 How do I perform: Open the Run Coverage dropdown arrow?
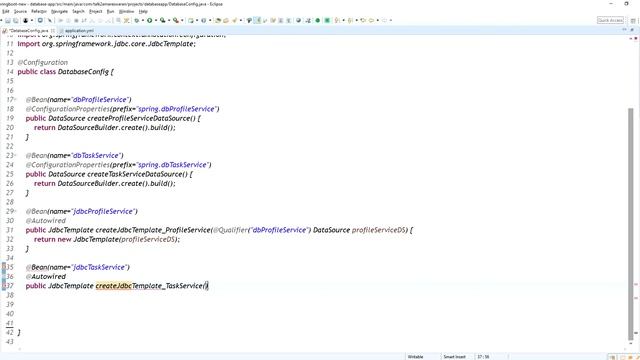coord(169,20)
